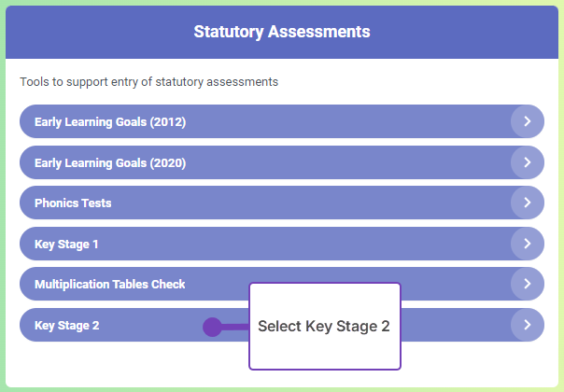
Task: Click the purple dot marker on Key Stage 2
Action: point(212,327)
